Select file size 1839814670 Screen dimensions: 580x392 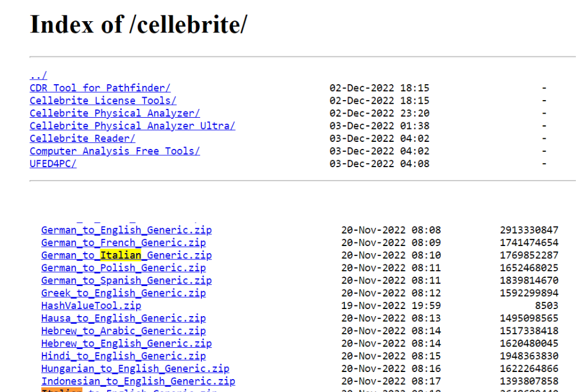[529, 280]
